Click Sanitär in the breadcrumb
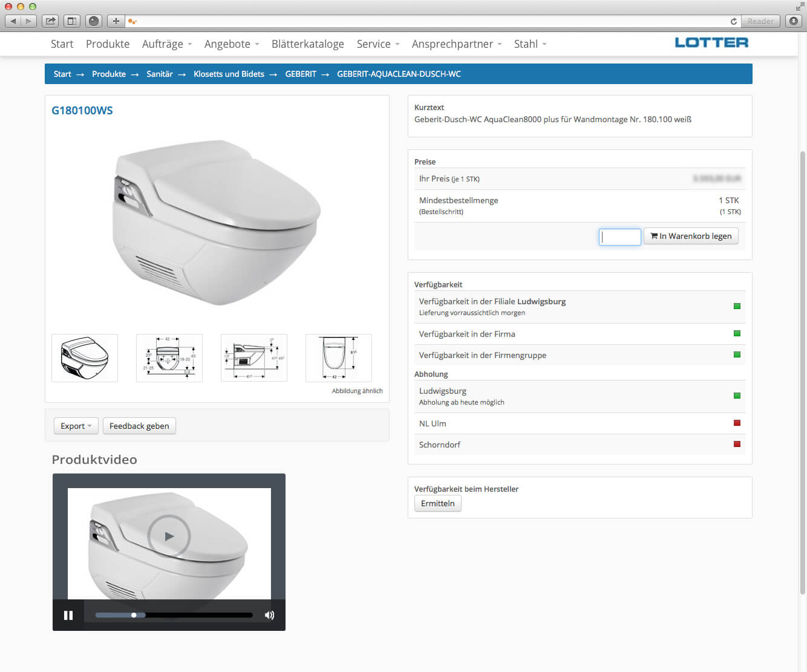 [x=160, y=74]
